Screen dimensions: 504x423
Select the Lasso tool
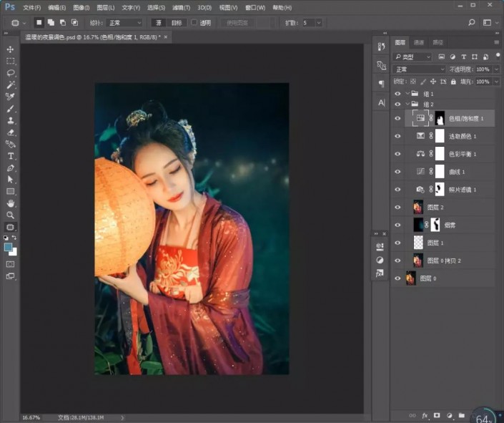pyautogui.click(x=10, y=73)
